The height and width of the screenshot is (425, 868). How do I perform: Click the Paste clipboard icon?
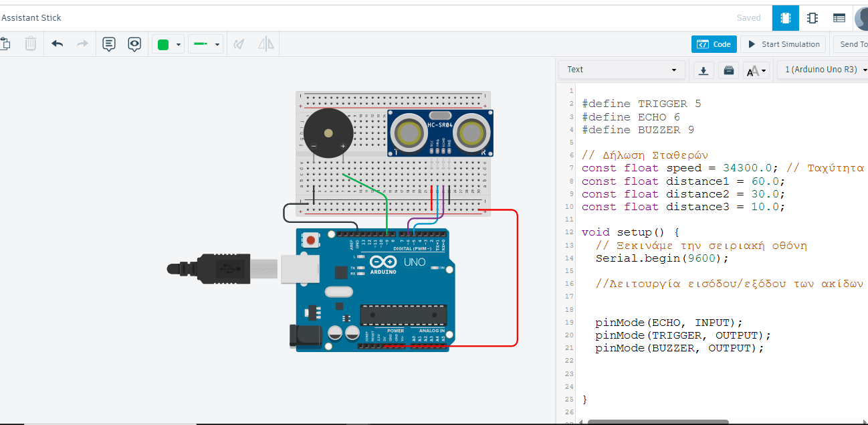click(x=5, y=44)
